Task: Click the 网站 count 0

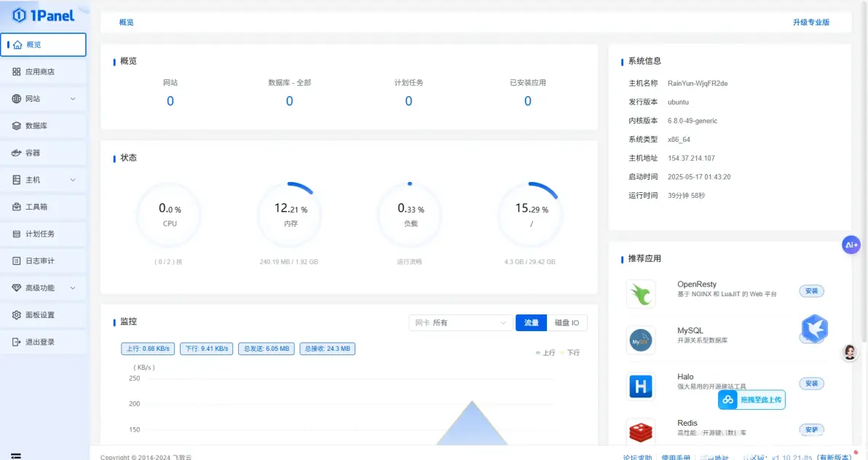Action: [170, 101]
